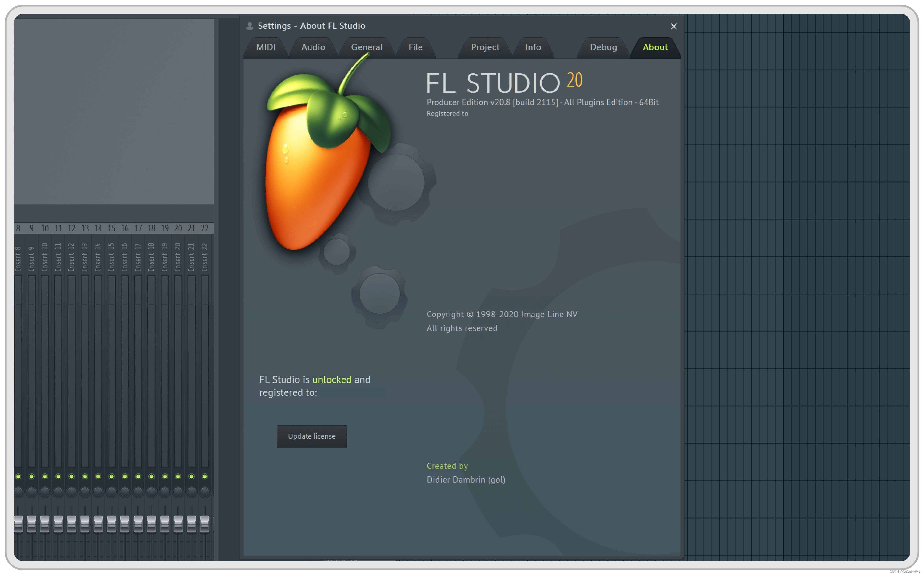Click the Insert 20 volume fader
Screen dimensions: 924x575
click(x=178, y=524)
